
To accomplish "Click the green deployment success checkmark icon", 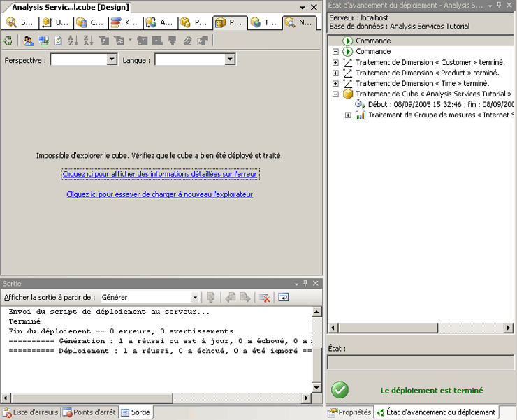I will [x=340, y=390].
